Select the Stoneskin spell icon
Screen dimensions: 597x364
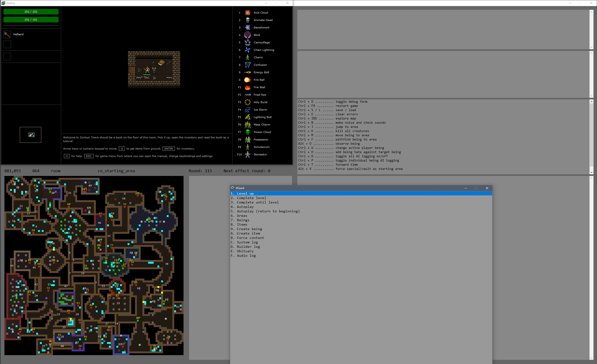pos(247,154)
